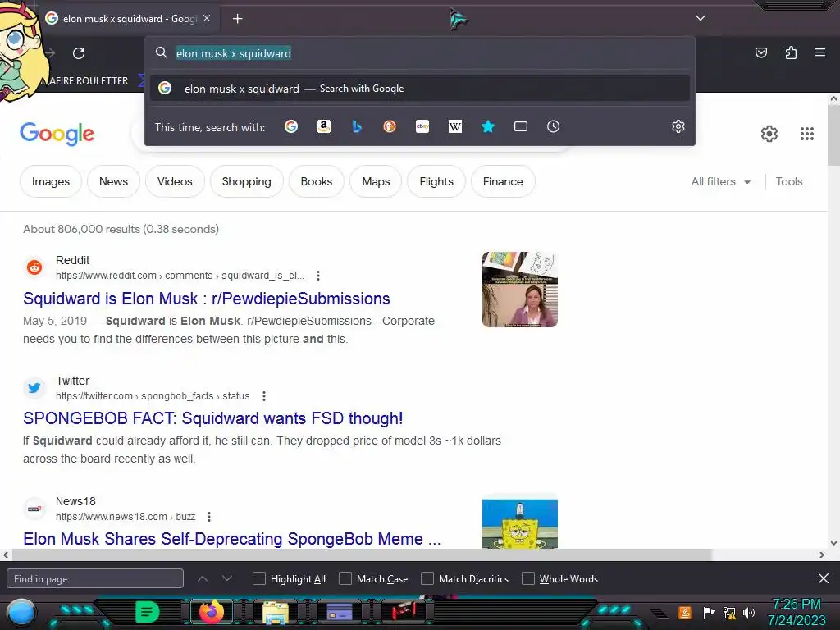Open 'Elon Musk Shares Self-Deprecating SpongeBob Meme' link
Viewport: 840px width, 630px height.
tap(232, 538)
